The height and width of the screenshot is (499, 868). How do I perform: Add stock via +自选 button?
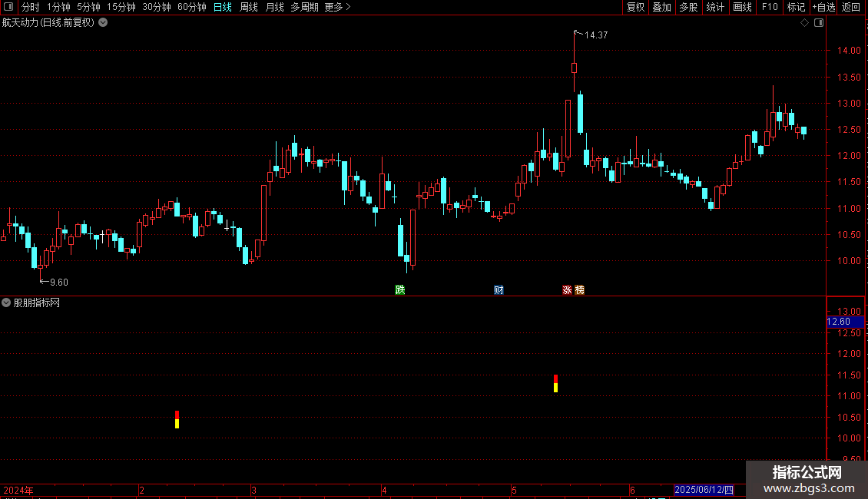pos(823,7)
